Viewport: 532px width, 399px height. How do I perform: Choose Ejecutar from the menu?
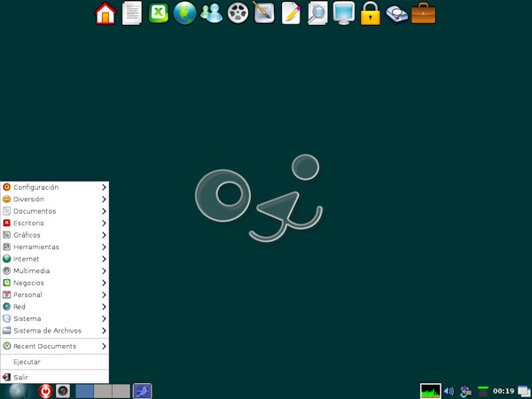tap(55, 362)
